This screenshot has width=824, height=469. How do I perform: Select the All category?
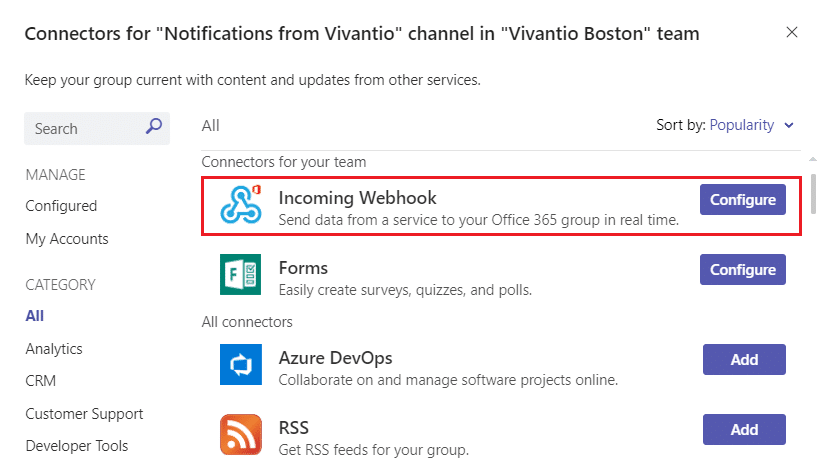pos(35,316)
